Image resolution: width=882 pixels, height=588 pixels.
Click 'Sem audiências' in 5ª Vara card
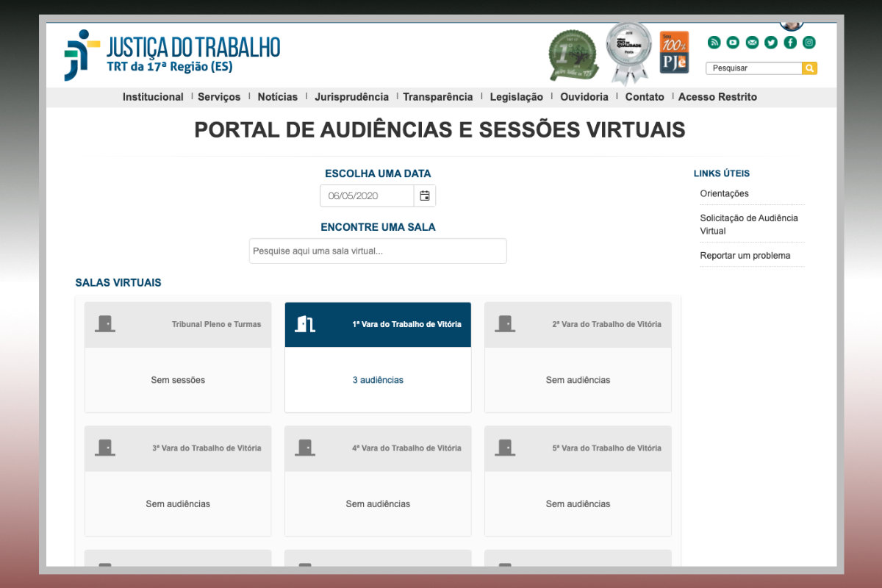(x=578, y=504)
